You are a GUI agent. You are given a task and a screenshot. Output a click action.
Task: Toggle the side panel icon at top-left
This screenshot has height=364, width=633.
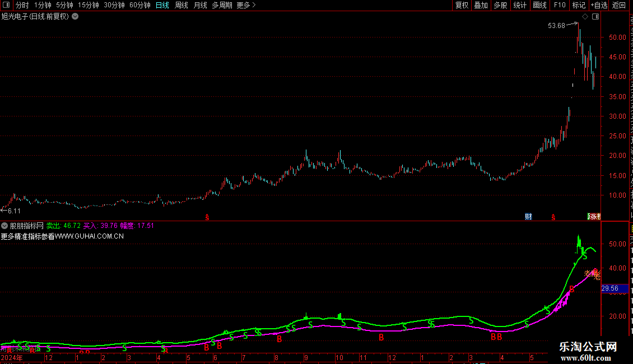tap(6, 5)
